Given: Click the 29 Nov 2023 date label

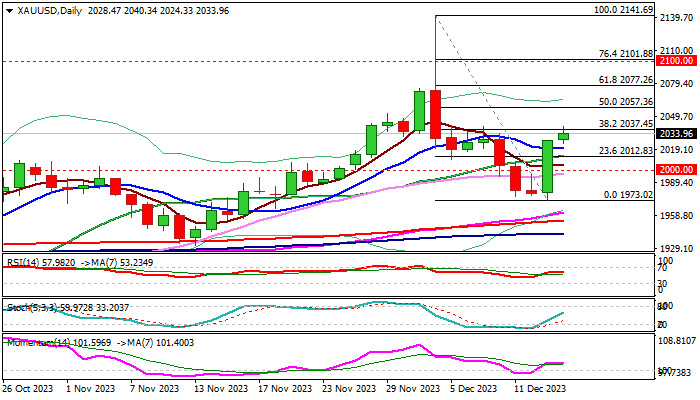Looking at the screenshot, I should (415, 389).
